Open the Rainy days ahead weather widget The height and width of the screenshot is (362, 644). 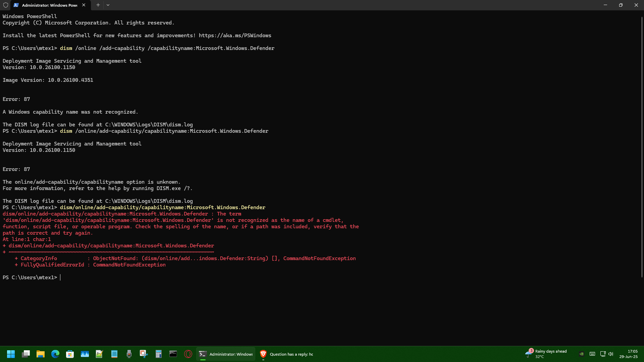click(546, 354)
